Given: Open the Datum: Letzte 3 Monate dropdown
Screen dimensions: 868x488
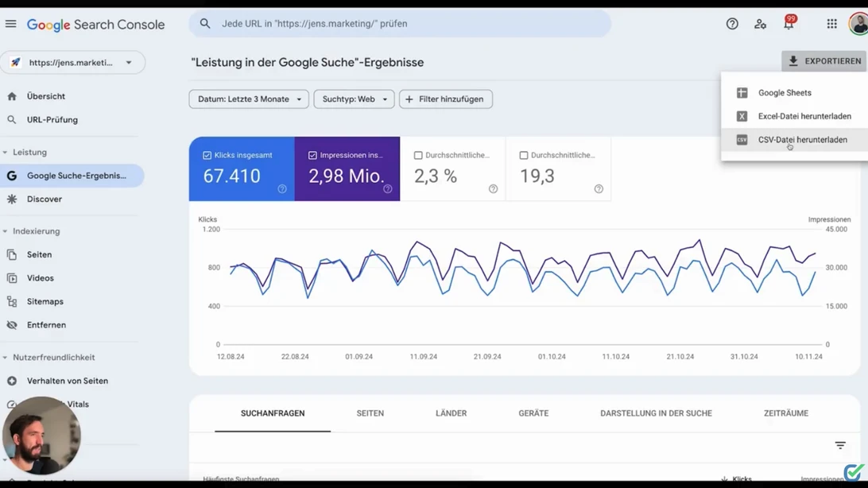Looking at the screenshot, I should click(249, 99).
